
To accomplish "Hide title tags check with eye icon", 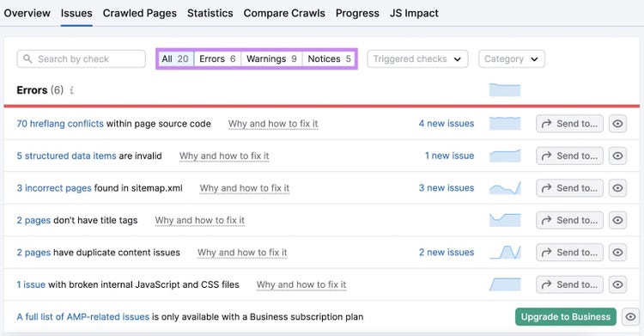I will [x=617, y=221].
